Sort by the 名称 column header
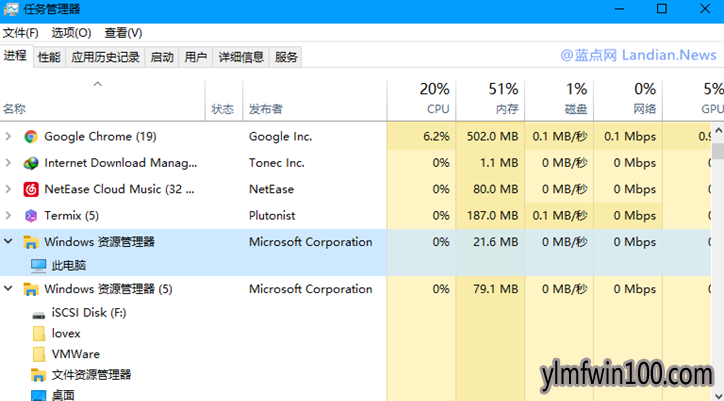The height and width of the screenshot is (401, 724). (103, 101)
